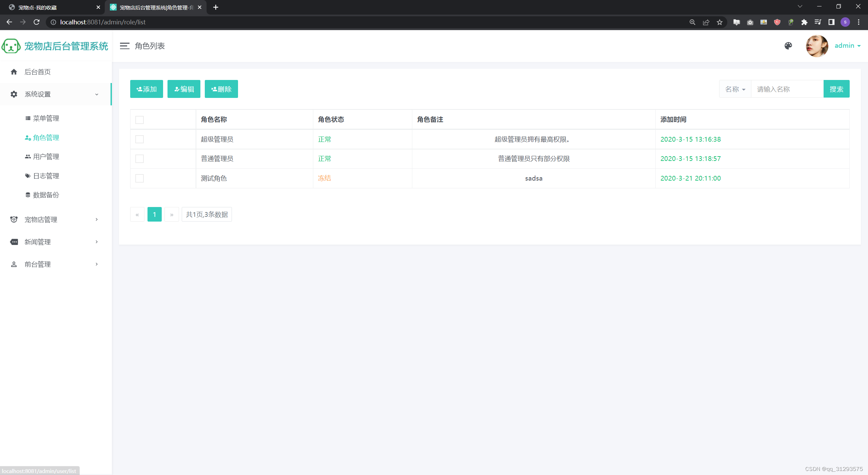Click the 请输入名称 search input
This screenshot has height=475, width=868.
[x=787, y=89]
